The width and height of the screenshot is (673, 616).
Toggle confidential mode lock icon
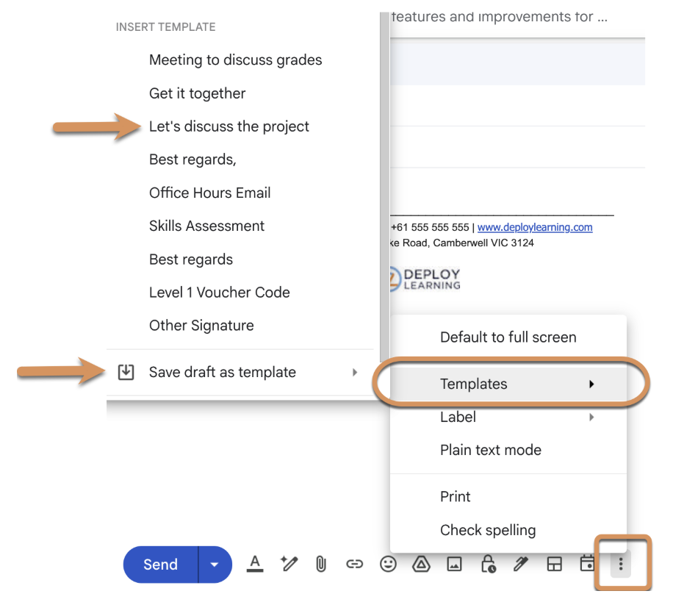click(x=488, y=564)
